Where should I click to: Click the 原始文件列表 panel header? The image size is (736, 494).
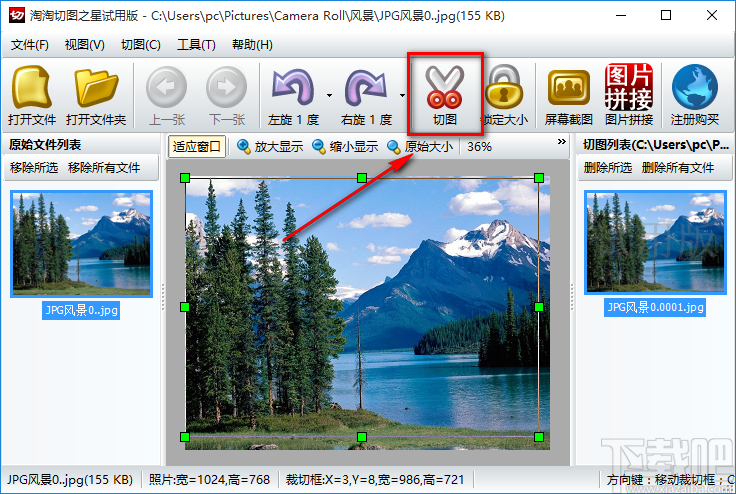[45, 145]
